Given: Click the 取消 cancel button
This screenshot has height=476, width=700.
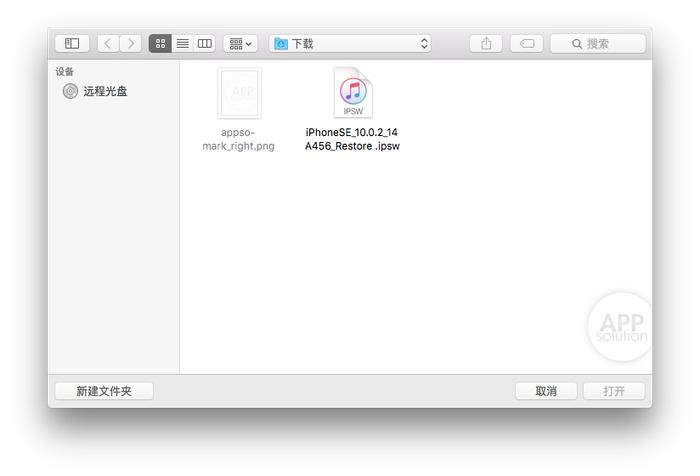Looking at the screenshot, I should pyautogui.click(x=546, y=391).
